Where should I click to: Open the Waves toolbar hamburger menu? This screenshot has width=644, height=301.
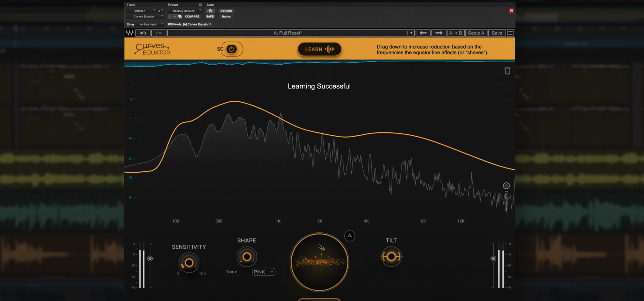[510, 33]
